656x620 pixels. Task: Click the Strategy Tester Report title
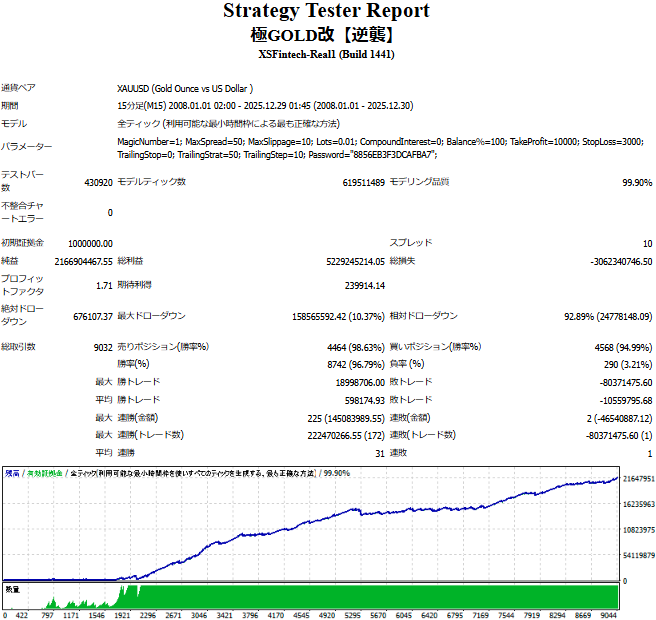coord(326,12)
